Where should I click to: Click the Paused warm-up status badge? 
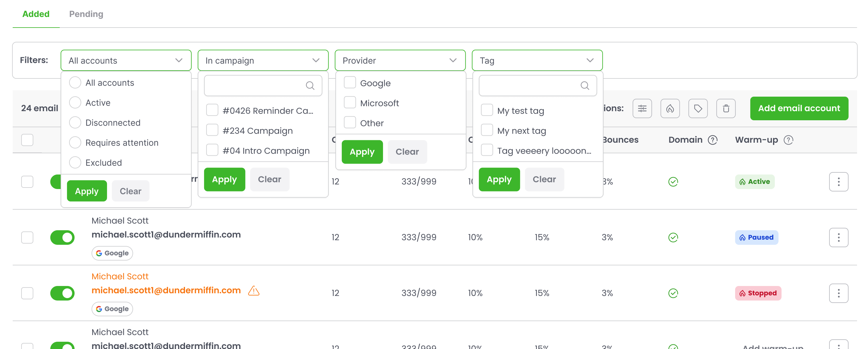[x=757, y=238]
